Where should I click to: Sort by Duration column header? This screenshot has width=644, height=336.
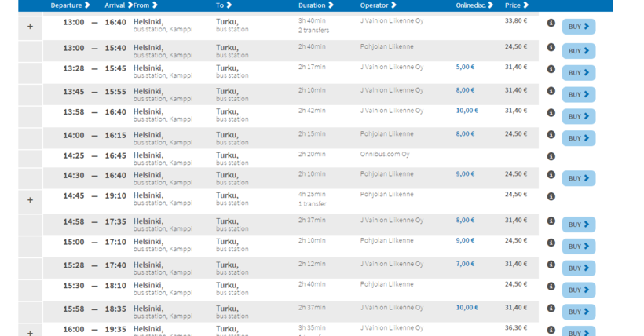coord(316,5)
